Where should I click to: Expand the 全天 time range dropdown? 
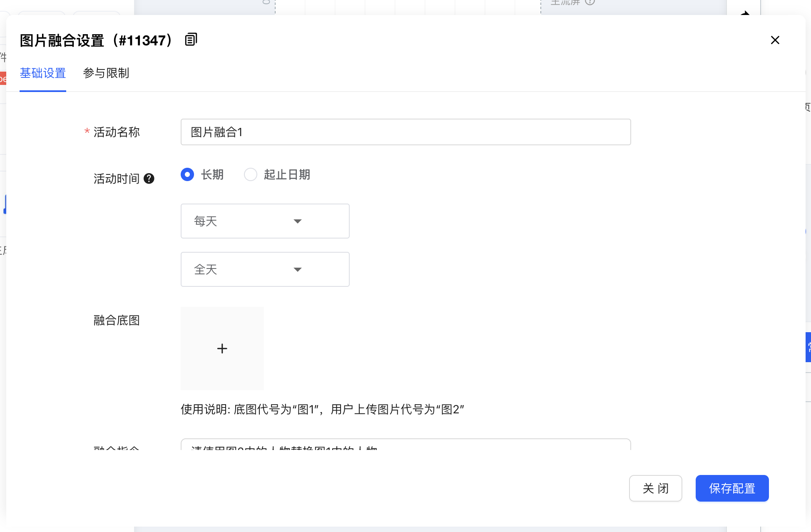(x=265, y=269)
